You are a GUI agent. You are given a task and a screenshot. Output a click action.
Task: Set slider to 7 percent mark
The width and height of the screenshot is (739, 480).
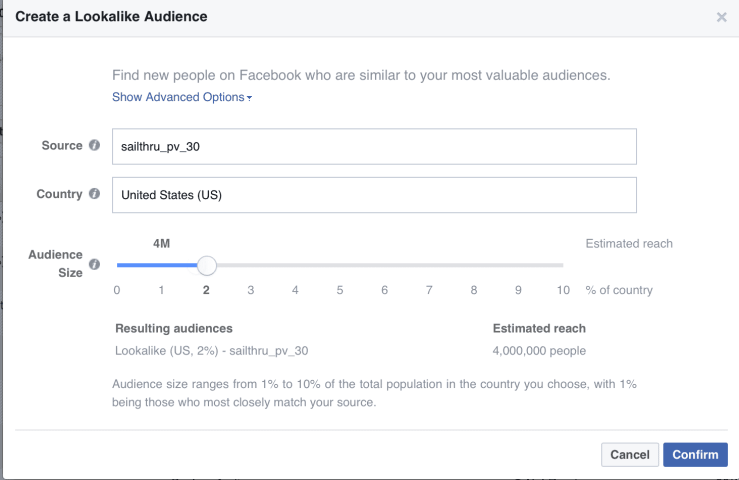[429, 265]
